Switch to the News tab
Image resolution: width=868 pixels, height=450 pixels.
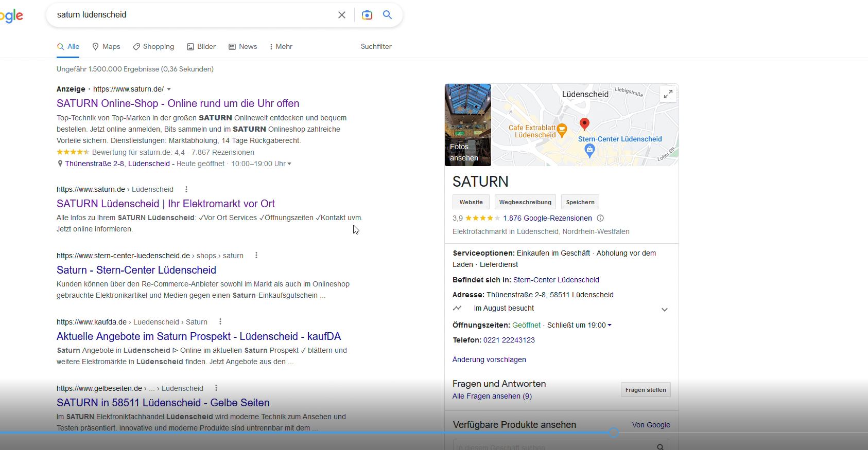243,46
